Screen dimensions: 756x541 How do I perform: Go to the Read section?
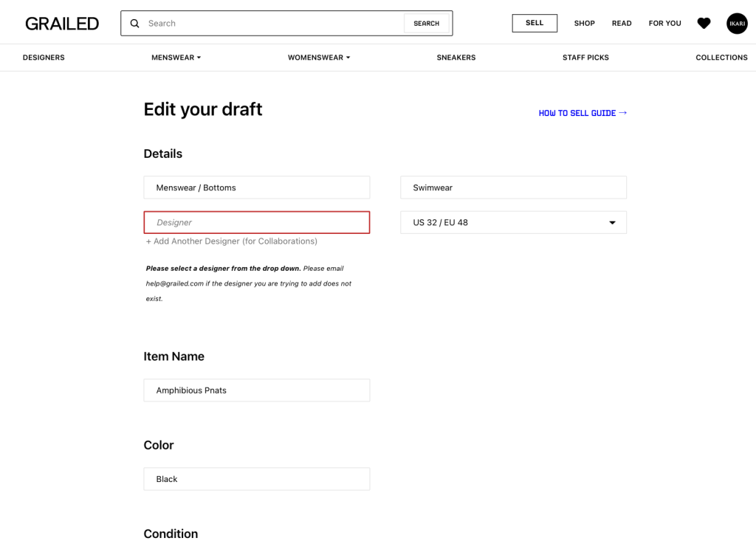pyautogui.click(x=622, y=24)
